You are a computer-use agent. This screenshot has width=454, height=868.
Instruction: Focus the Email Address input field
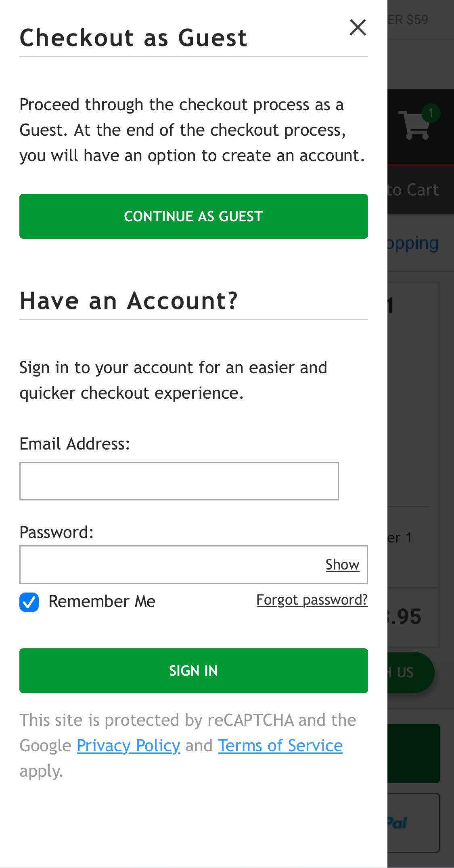(x=179, y=481)
